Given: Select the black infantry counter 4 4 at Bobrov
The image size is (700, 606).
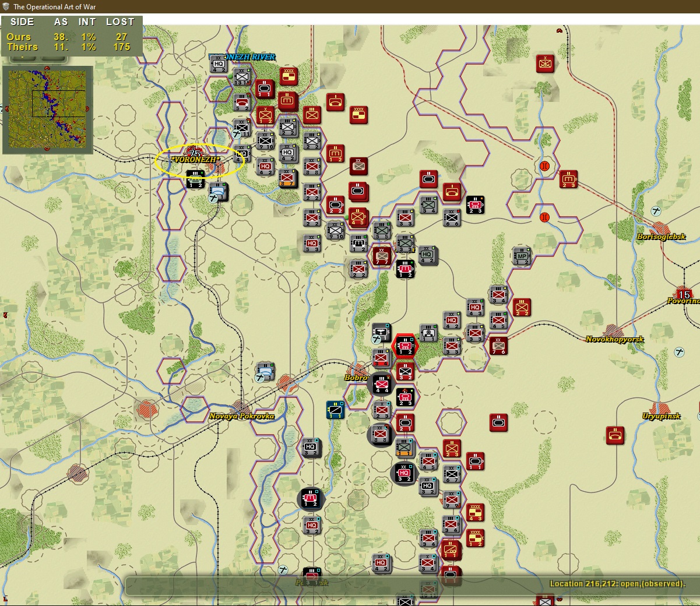Looking at the screenshot, I should point(382,383).
